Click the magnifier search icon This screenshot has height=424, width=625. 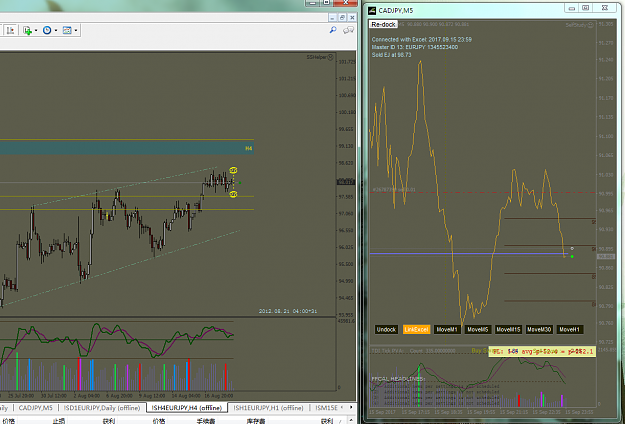(333, 30)
